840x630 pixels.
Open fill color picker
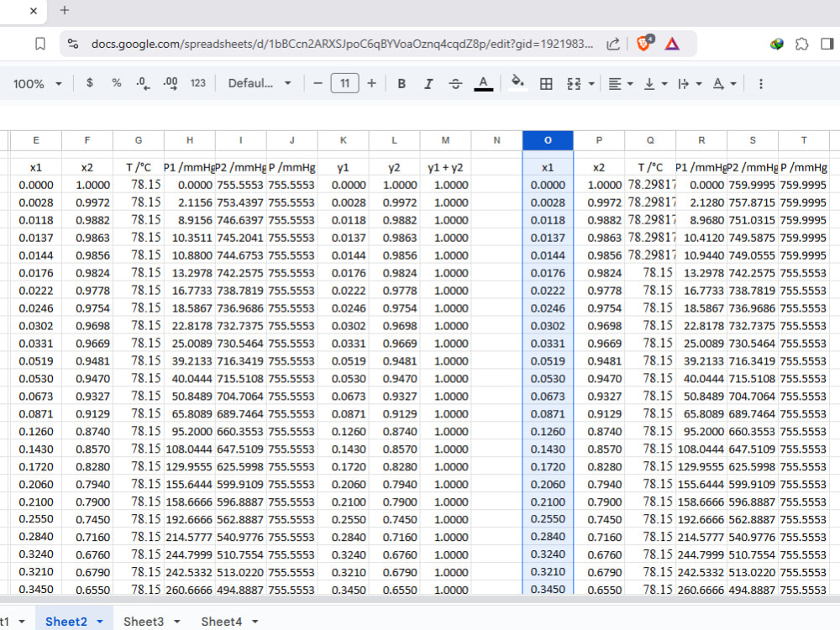[517, 83]
